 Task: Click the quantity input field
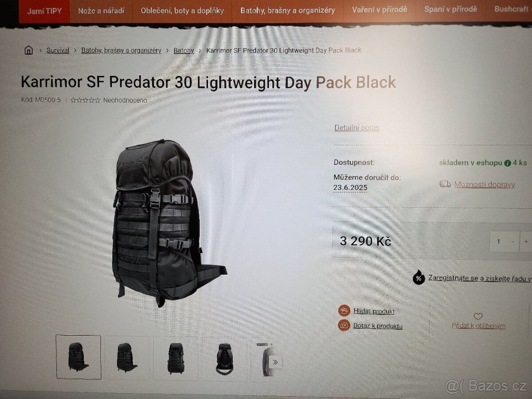[x=498, y=241]
